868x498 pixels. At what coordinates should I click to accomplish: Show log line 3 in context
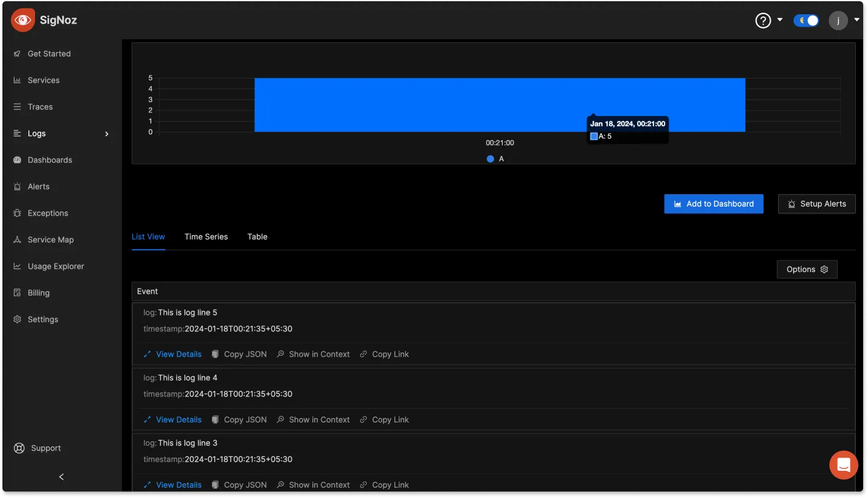pyautogui.click(x=313, y=485)
